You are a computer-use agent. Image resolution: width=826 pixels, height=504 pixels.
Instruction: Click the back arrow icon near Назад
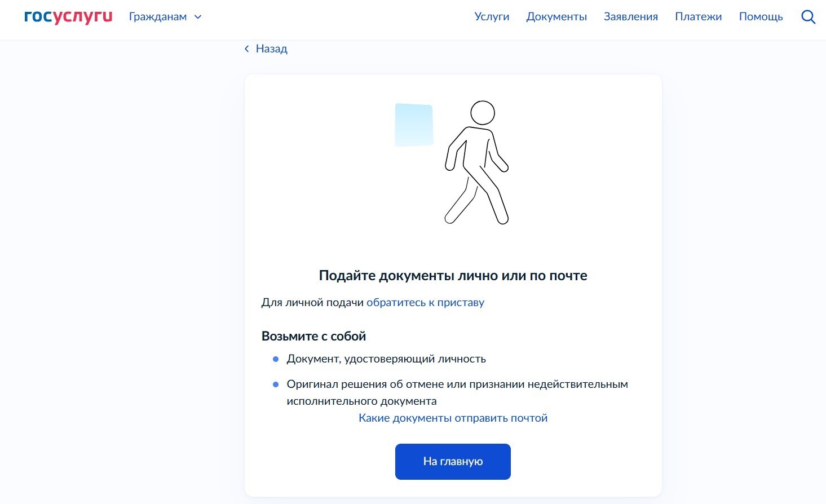click(246, 48)
